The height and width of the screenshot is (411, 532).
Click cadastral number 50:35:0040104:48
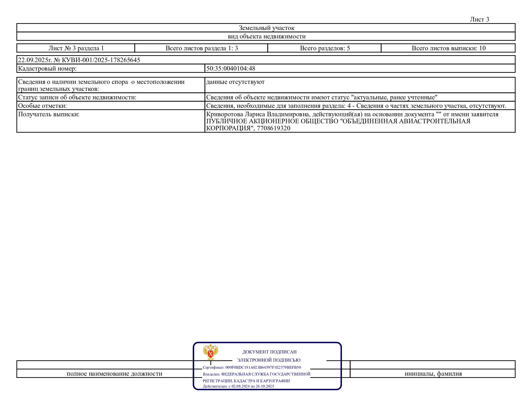coord(231,68)
